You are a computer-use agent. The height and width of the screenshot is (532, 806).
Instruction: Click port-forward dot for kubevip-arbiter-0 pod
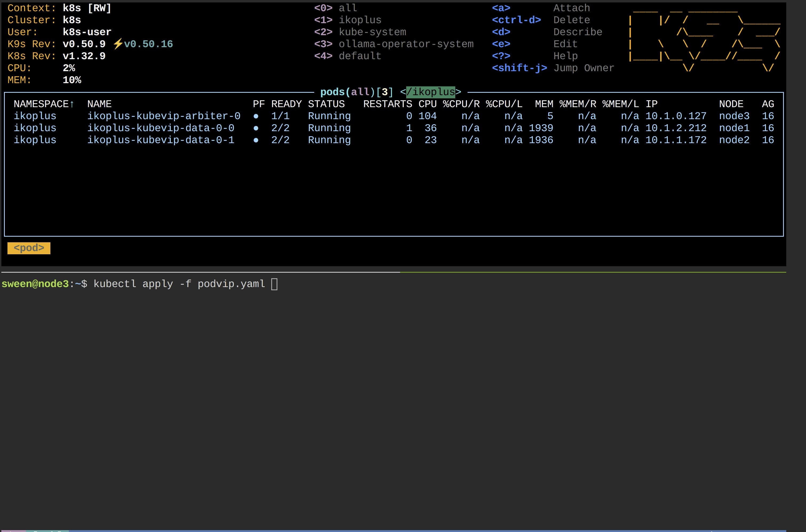256,116
